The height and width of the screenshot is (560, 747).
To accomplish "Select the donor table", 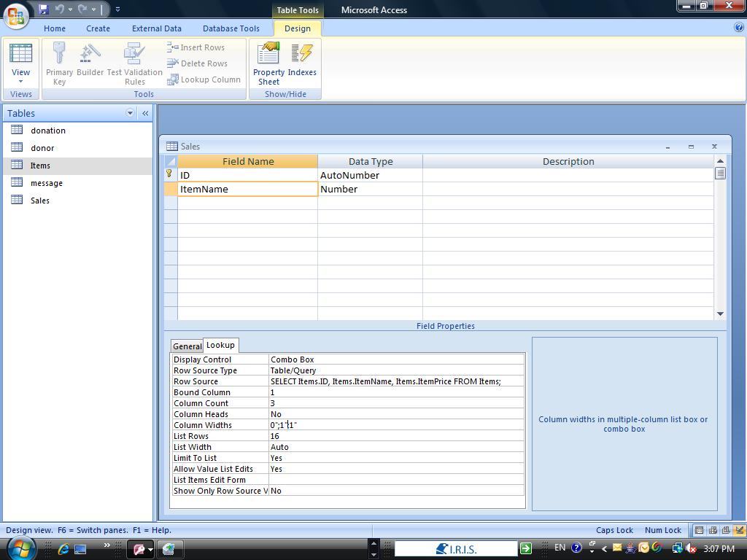I will (78, 148).
